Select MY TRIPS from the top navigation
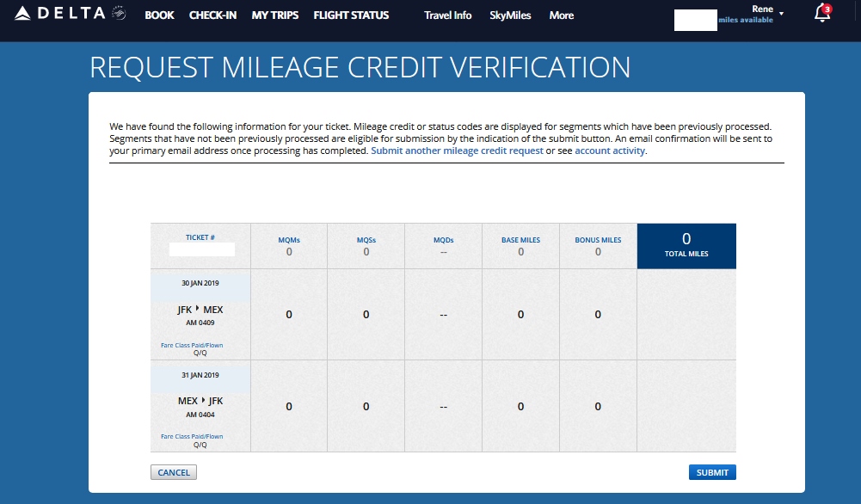 coord(274,15)
